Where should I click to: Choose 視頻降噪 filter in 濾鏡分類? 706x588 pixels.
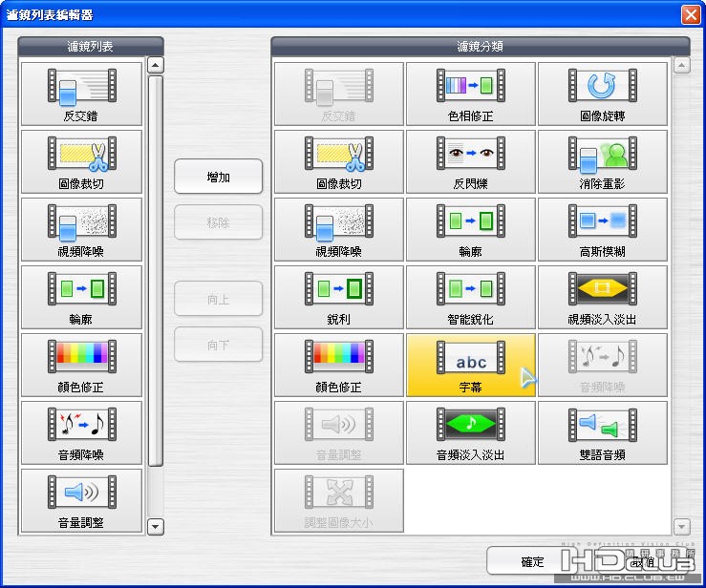point(338,229)
